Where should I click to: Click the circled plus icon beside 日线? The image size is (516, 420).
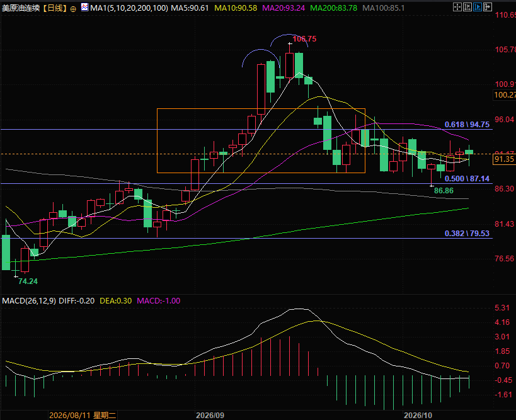73,9
